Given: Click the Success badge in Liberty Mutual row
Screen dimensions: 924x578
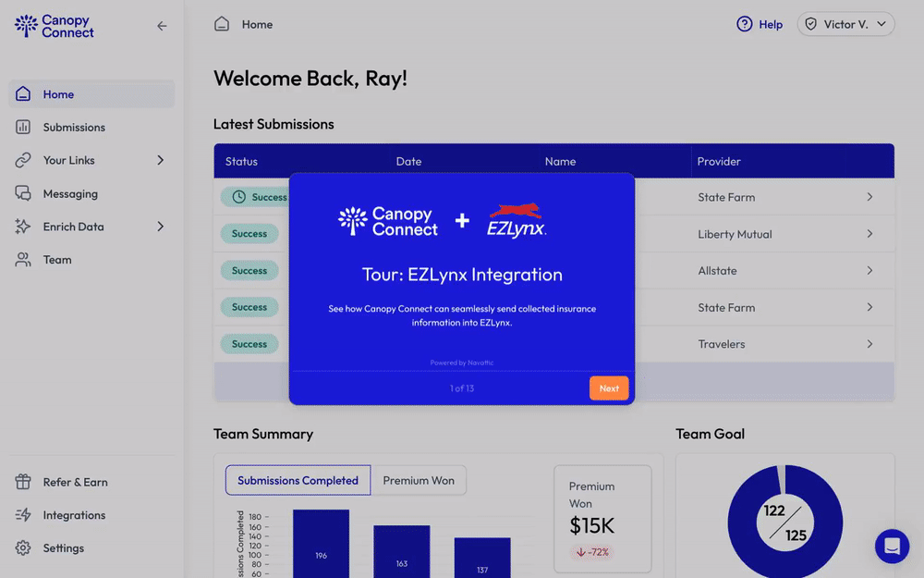Looking at the screenshot, I should tap(249, 234).
